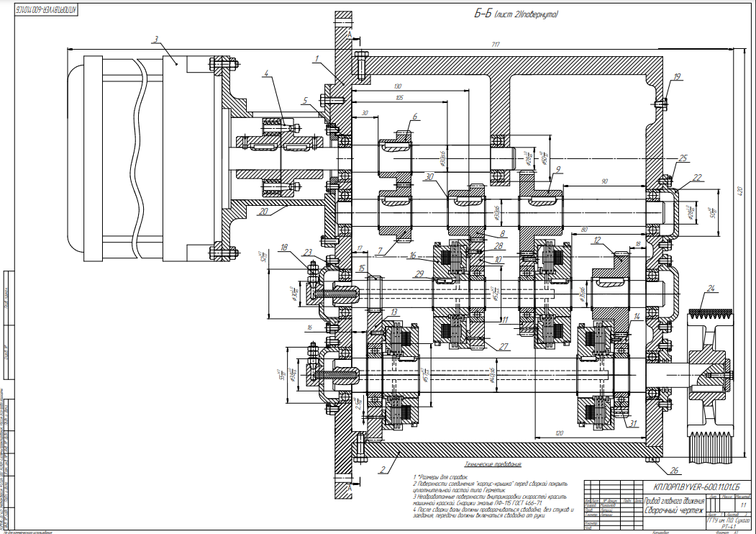Click the dimension value 105

pyautogui.click(x=399, y=97)
